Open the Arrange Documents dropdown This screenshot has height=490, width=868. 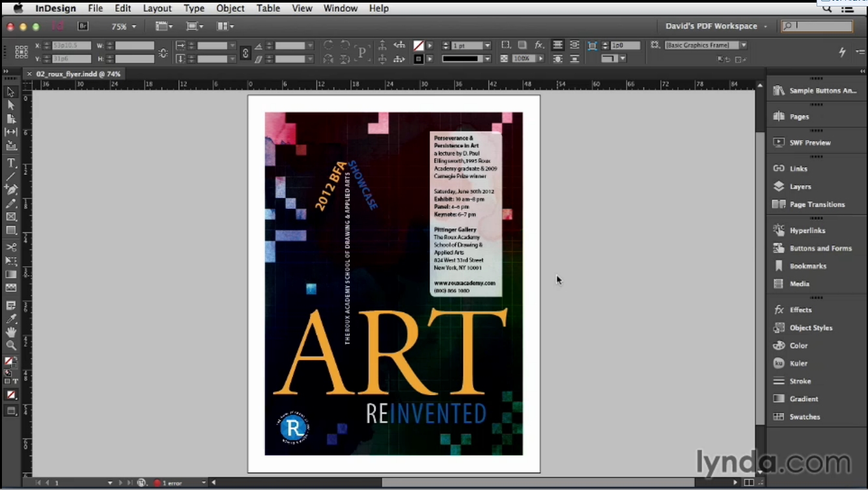click(x=225, y=26)
